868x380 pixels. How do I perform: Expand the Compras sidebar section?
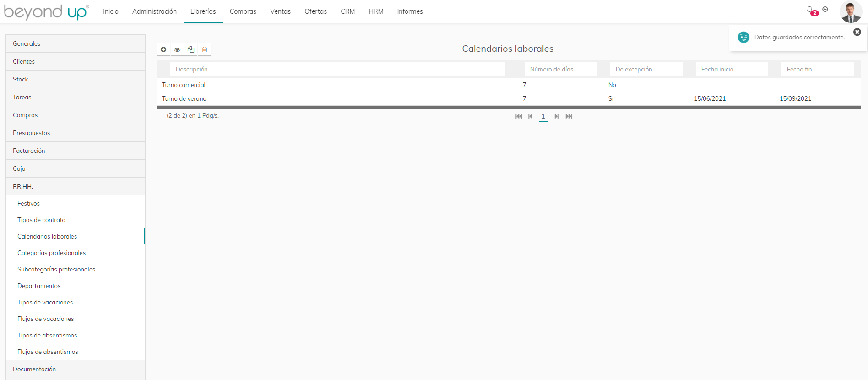[76, 115]
